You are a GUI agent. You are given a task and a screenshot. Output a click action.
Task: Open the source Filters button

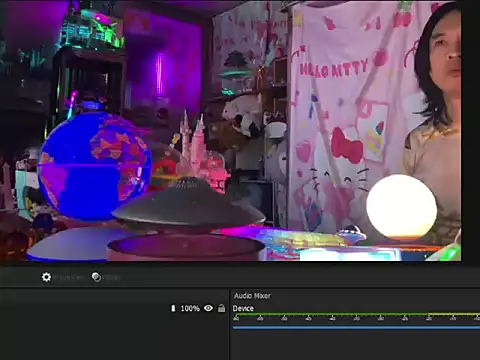pyautogui.click(x=106, y=277)
